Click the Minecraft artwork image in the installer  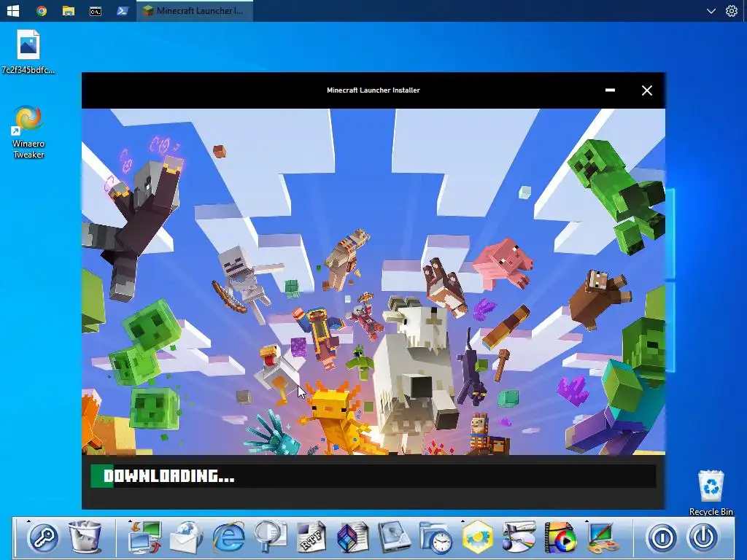coord(373,281)
